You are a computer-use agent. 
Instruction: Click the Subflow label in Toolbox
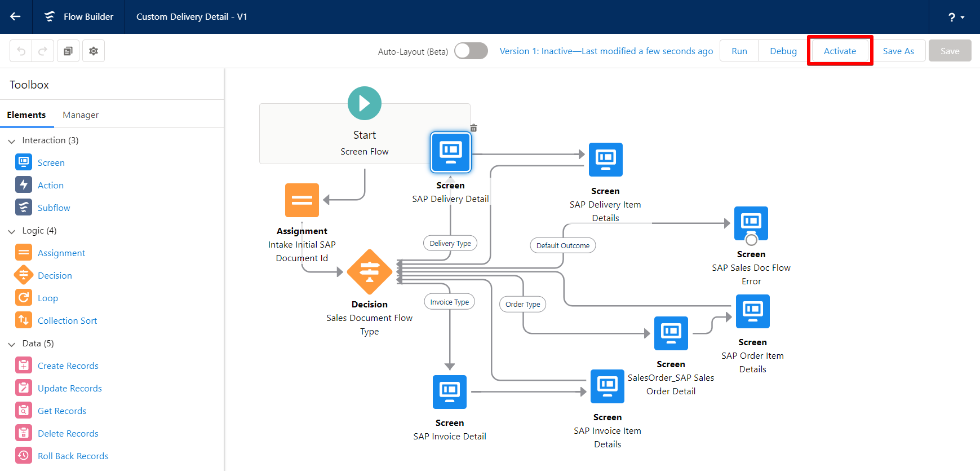[x=54, y=208]
